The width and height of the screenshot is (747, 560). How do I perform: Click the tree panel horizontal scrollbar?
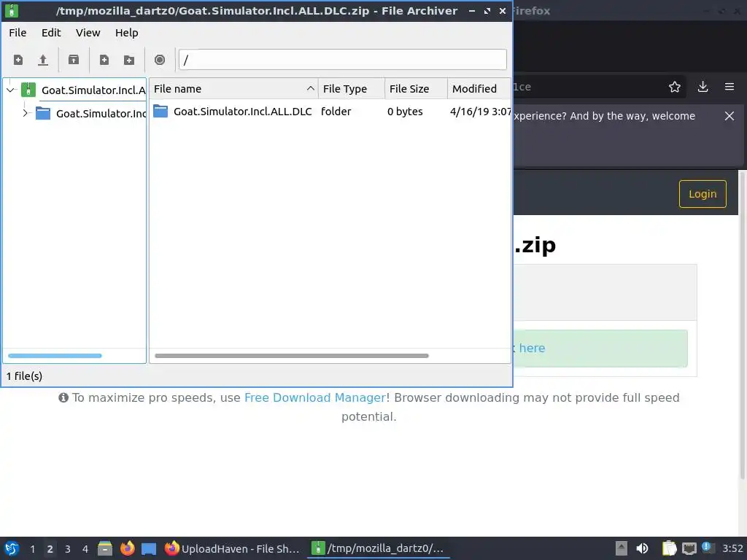(55, 356)
